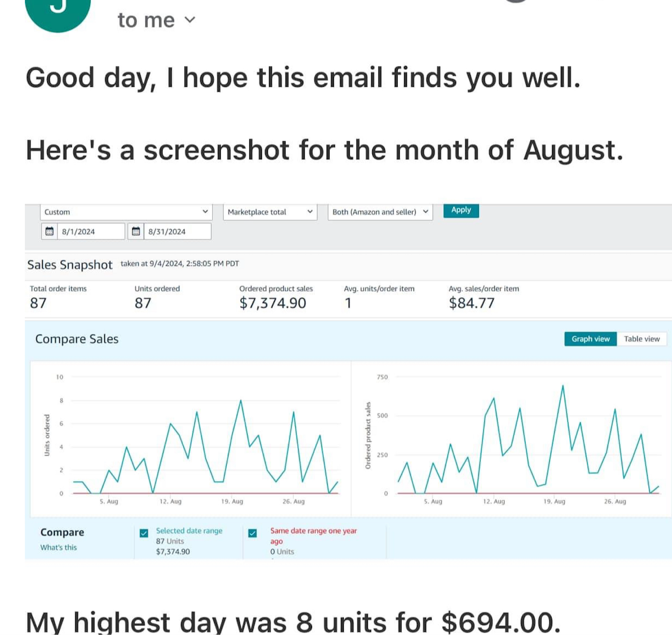672x635 pixels.
Task: Click the units ordered peak on 19 Aug
Action: click(240, 401)
